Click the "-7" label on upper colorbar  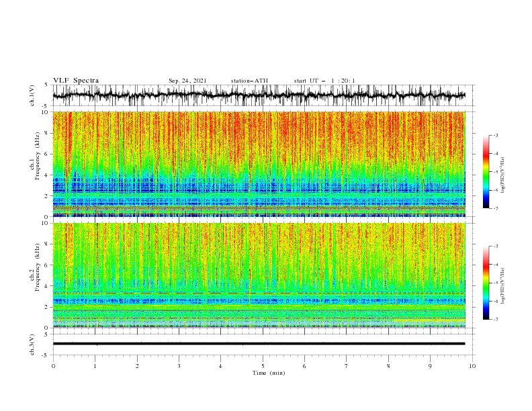coord(495,208)
